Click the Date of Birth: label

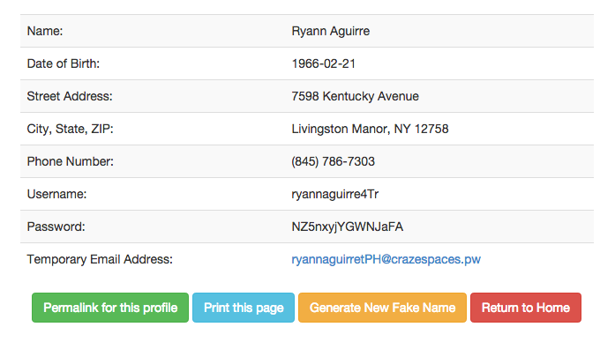pos(64,63)
